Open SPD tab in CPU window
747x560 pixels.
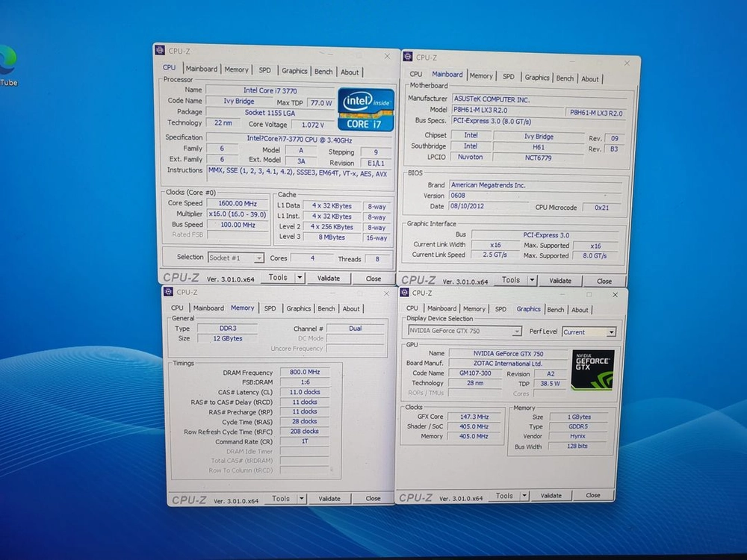click(x=265, y=70)
